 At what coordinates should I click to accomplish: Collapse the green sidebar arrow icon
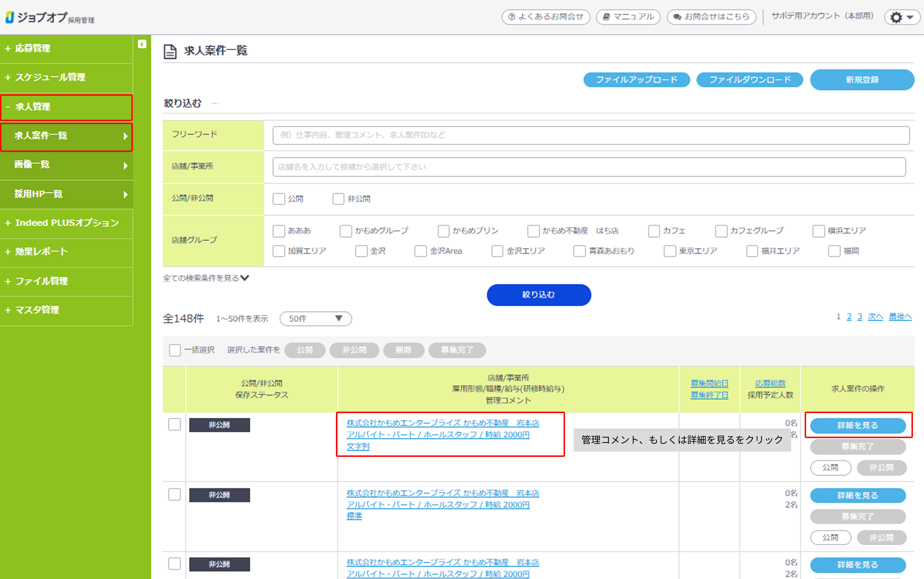tap(142, 44)
